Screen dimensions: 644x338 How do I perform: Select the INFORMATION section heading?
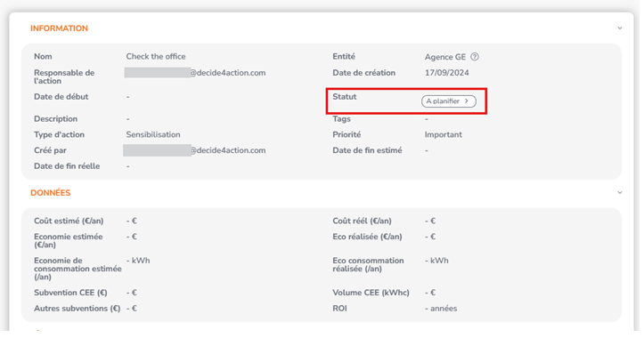click(x=59, y=28)
